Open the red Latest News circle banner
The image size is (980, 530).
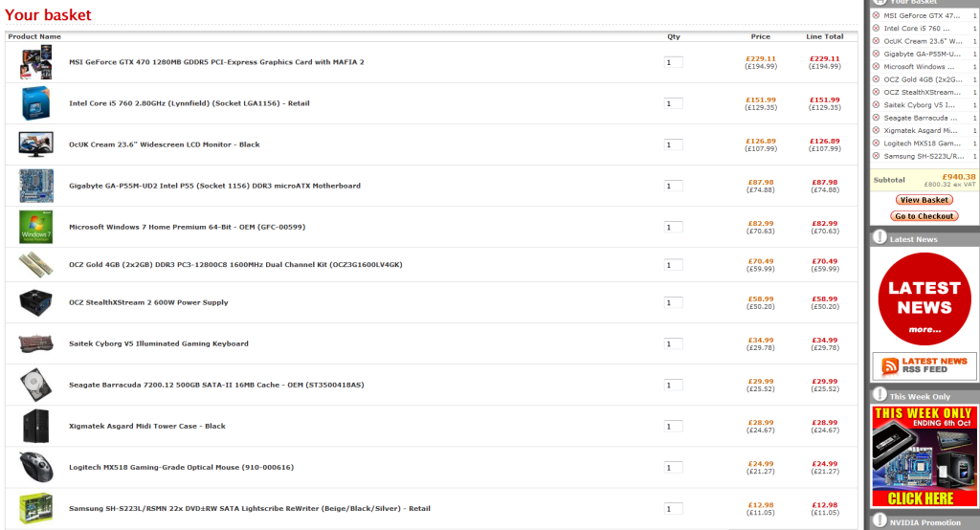[924, 298]
